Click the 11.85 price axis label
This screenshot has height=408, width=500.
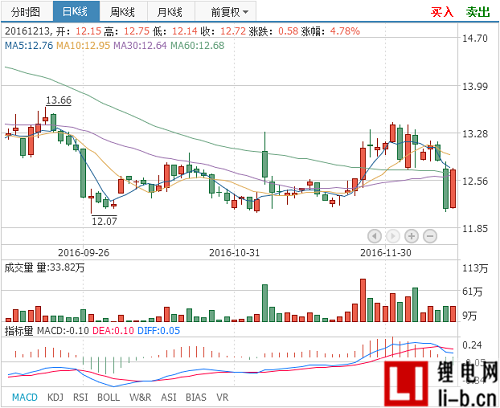pos(475,229)
